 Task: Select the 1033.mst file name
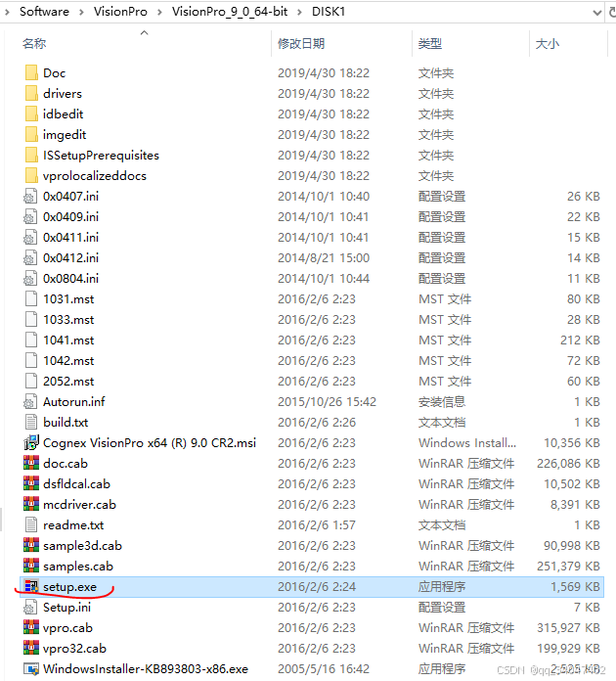pos(68,320)
